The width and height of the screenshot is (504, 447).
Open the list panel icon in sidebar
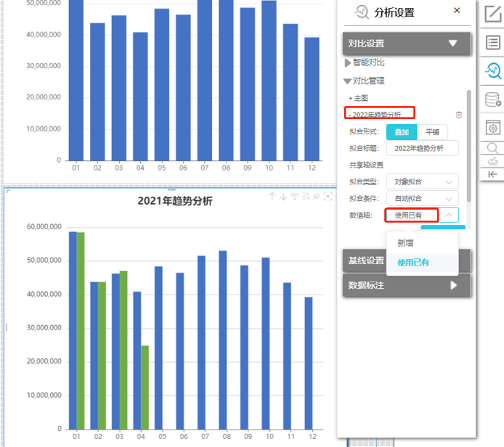click(492, 42)
